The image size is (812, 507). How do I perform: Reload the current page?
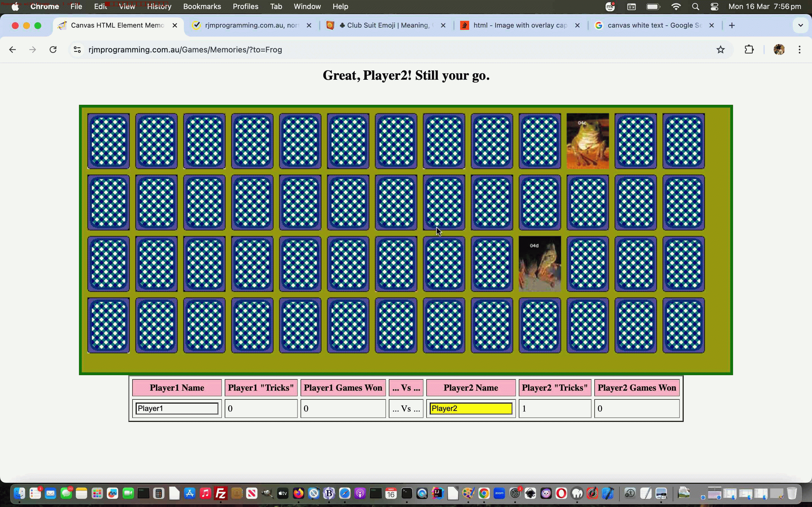point(53,50)
